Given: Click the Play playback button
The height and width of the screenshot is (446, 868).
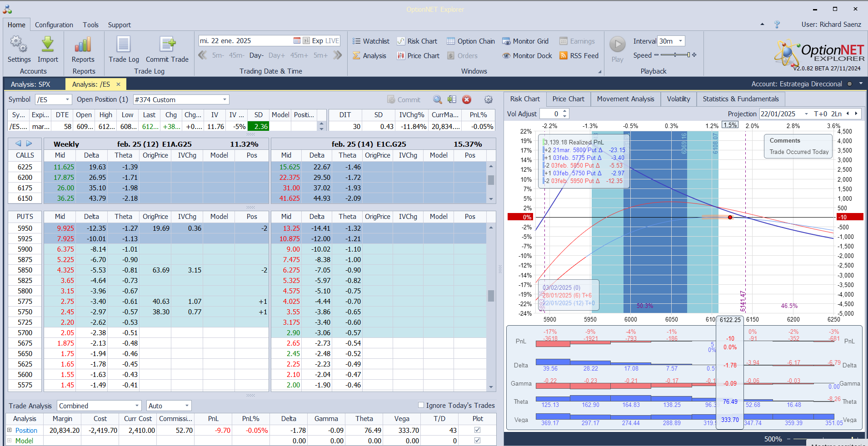Looking at the screenshot, I should 617,49.
